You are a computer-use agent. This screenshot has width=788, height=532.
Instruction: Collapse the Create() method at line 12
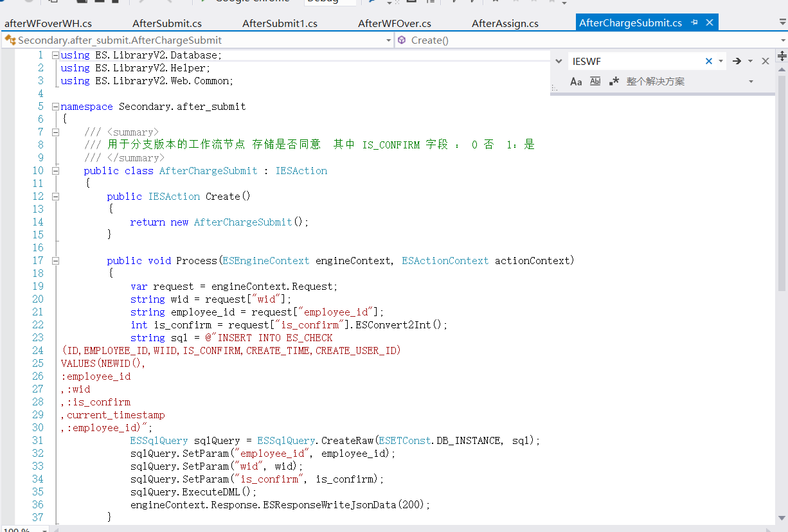click(55, 197)
